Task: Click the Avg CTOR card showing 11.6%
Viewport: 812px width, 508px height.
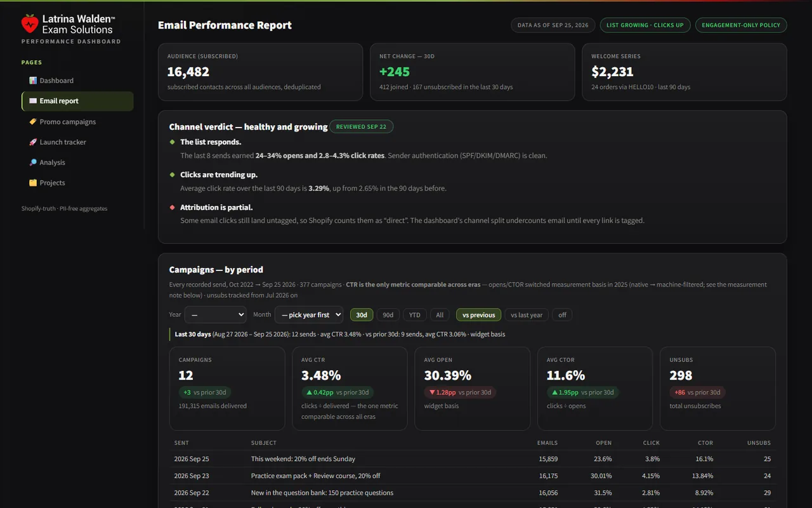Action: coord(595,389)
